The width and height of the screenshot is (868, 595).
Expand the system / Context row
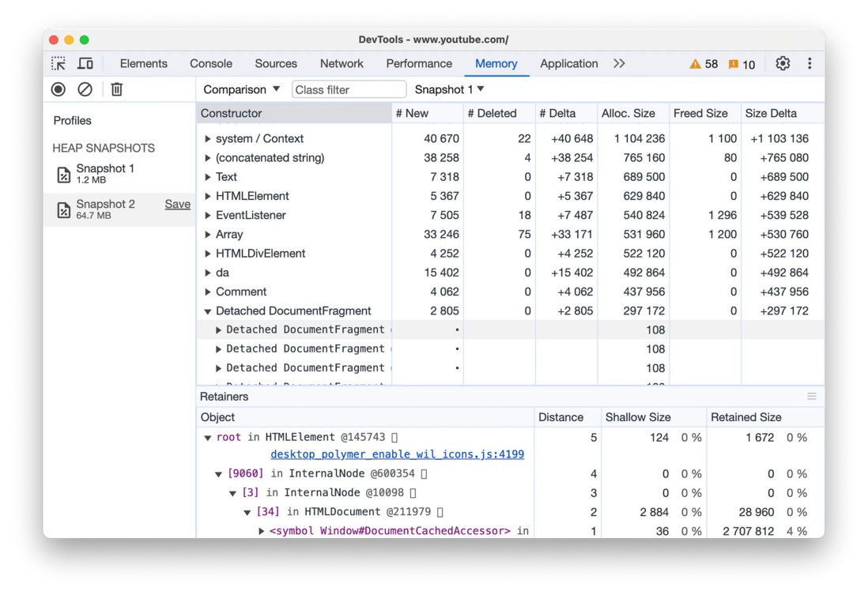208,139
